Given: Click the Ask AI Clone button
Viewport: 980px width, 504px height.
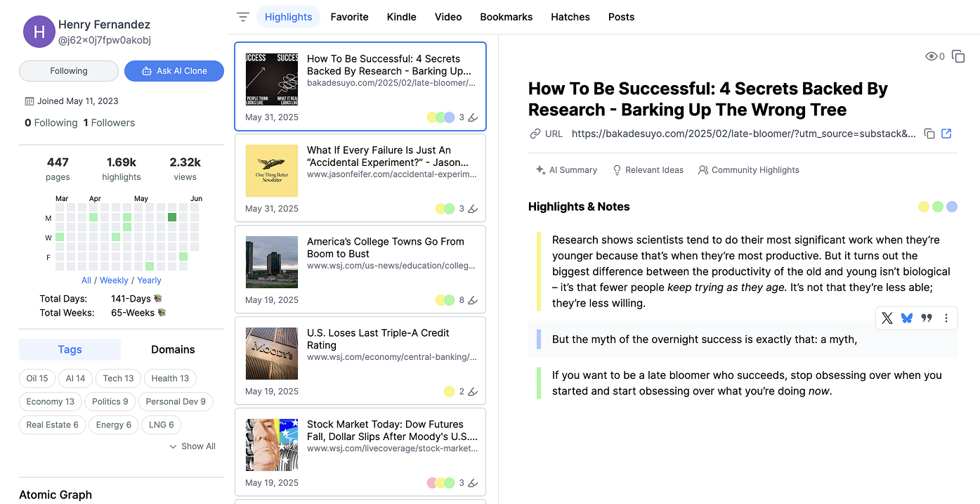Looking at the screenshot, I should click(174, 71).
